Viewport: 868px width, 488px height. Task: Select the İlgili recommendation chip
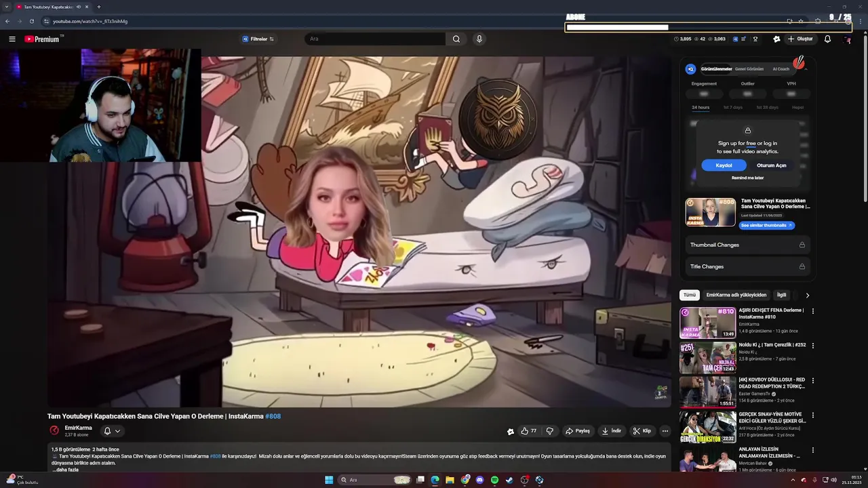pos(781,296)
